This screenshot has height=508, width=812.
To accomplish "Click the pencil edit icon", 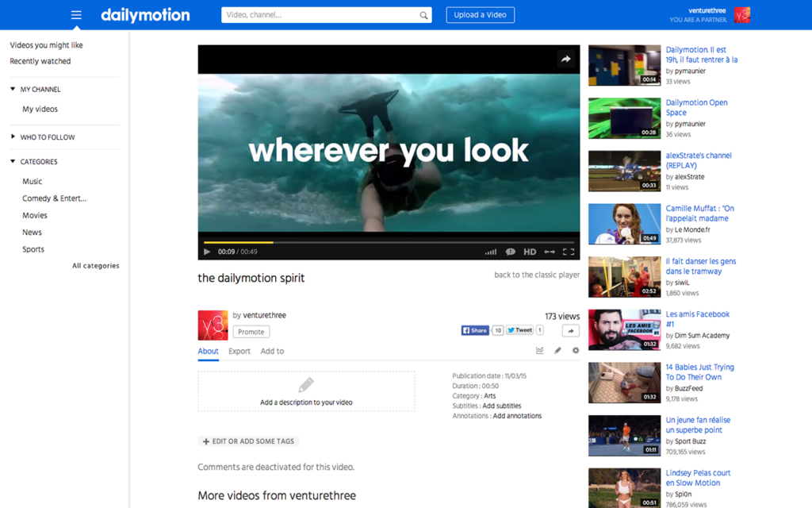I will (557, 350).
